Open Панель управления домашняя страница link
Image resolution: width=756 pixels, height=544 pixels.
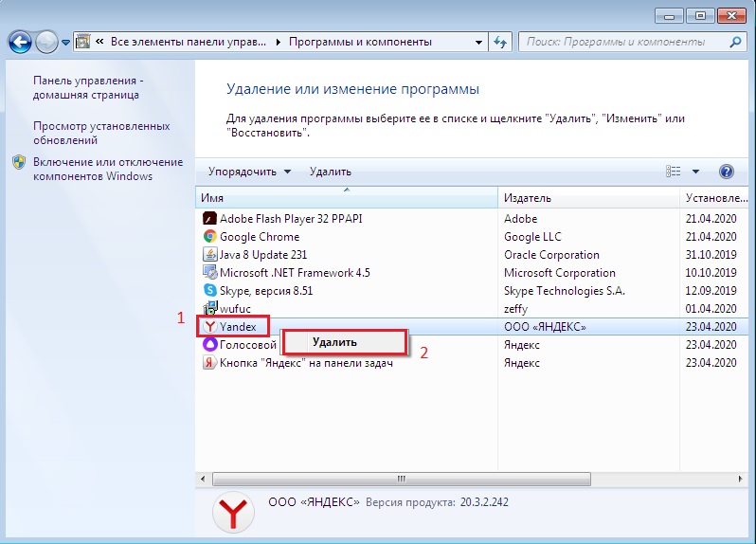(88, 88)
